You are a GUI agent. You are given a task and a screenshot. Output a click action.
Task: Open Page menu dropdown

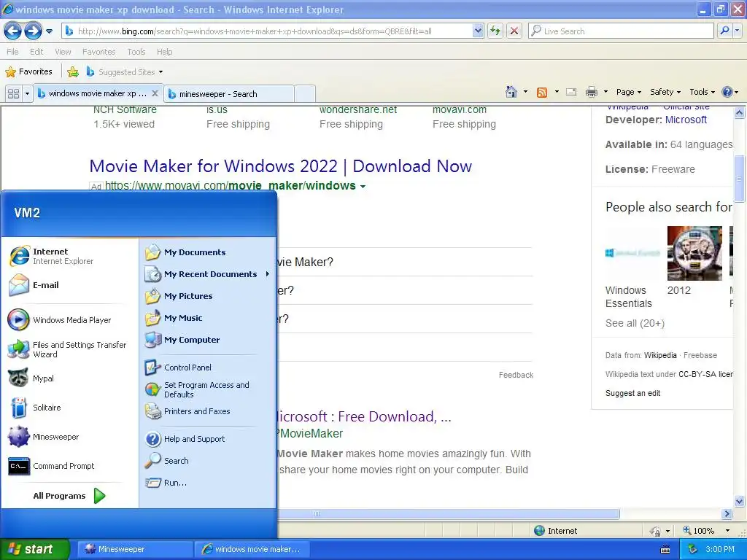(x=628, y=92)
